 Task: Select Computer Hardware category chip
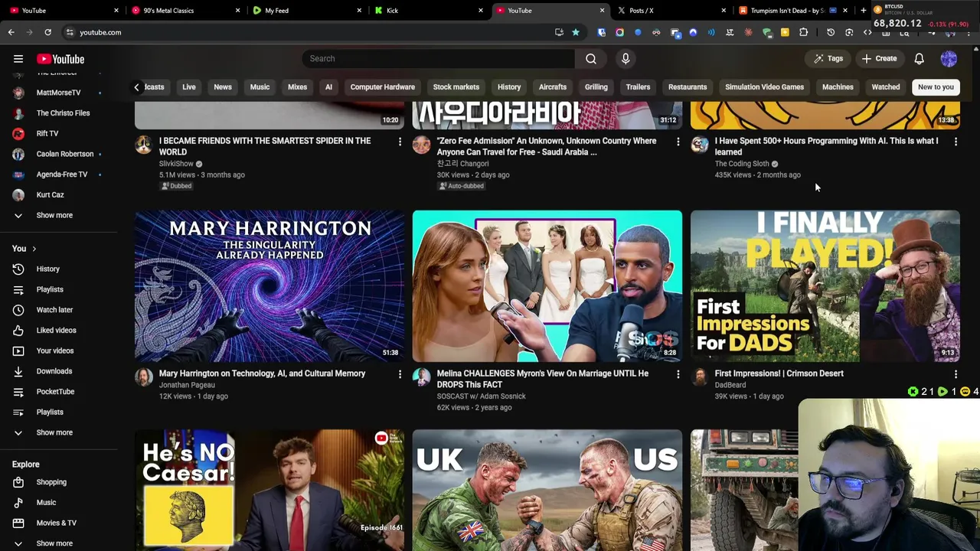(x=383, y=87)
